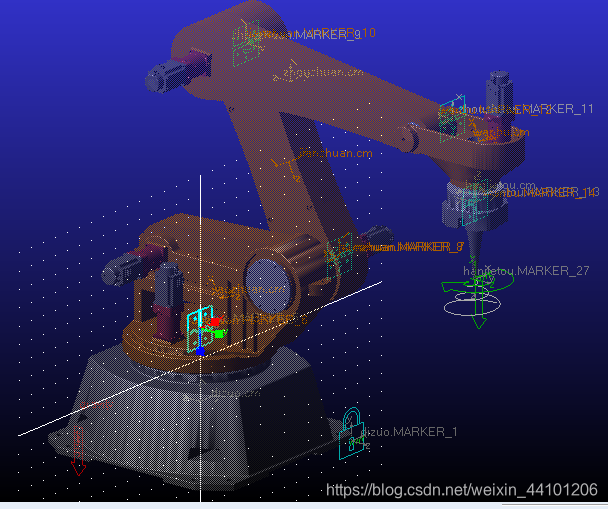Click the hanjietou.MARKER_27 label

(526, 270)
